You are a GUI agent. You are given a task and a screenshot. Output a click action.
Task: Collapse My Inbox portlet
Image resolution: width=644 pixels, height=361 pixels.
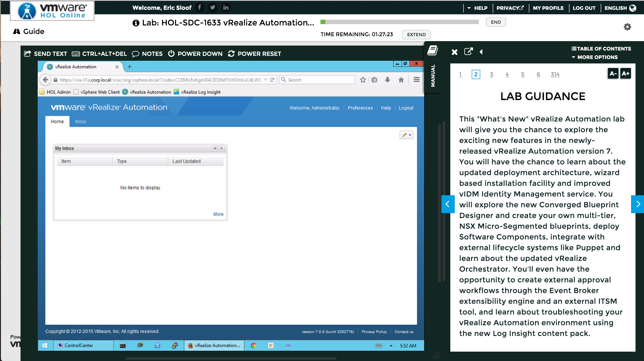point(222,149)
